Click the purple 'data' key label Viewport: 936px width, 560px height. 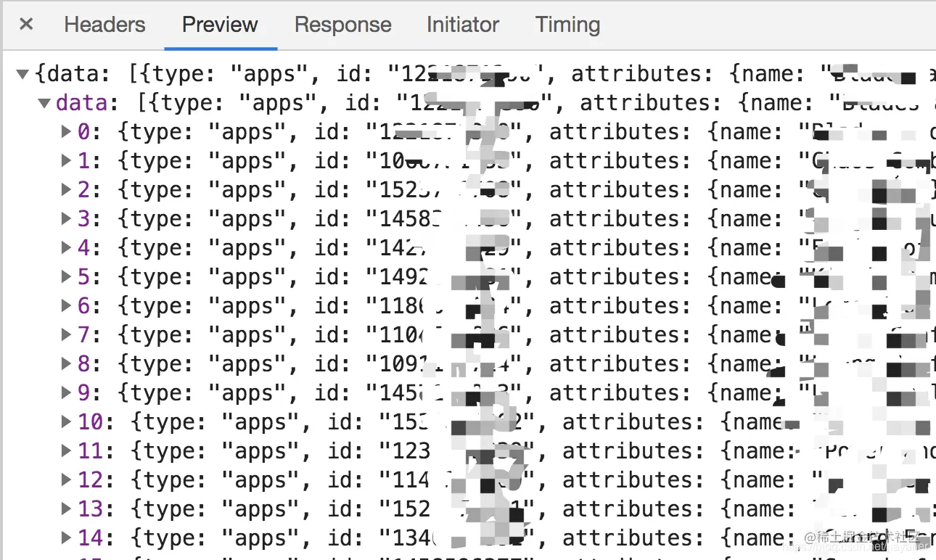[x=81, y=103]
